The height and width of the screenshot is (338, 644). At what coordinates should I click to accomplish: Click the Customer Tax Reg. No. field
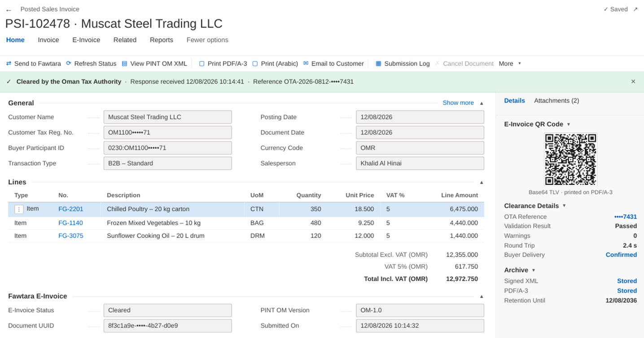click(x=167, y=132)
